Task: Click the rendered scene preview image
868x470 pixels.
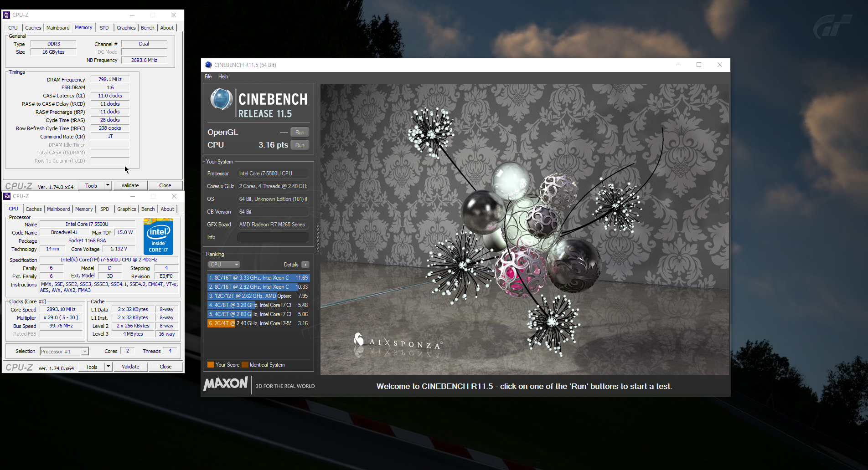Action: [525, 229]
